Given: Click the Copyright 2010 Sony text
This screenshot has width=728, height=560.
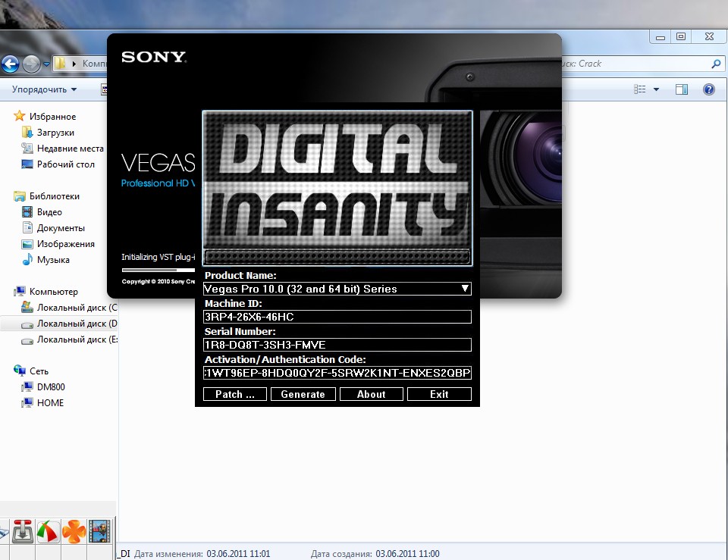Looking at the screenshot, I should tap(158, 281).
